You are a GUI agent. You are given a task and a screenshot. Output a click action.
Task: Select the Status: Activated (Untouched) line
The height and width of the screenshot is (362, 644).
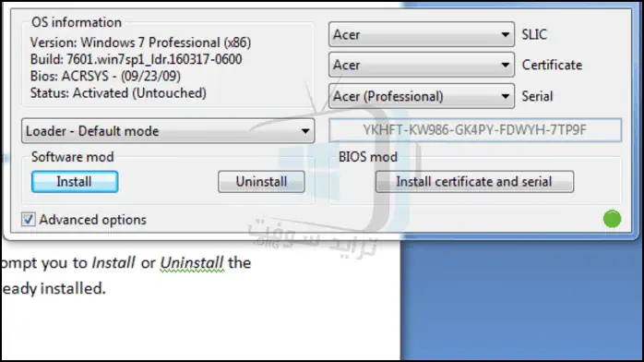118,93
